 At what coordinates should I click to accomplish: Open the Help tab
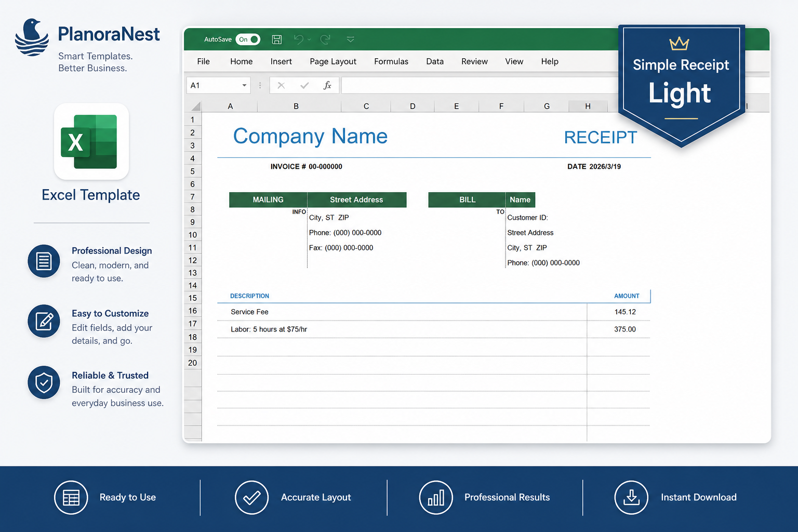pos(550,61)
